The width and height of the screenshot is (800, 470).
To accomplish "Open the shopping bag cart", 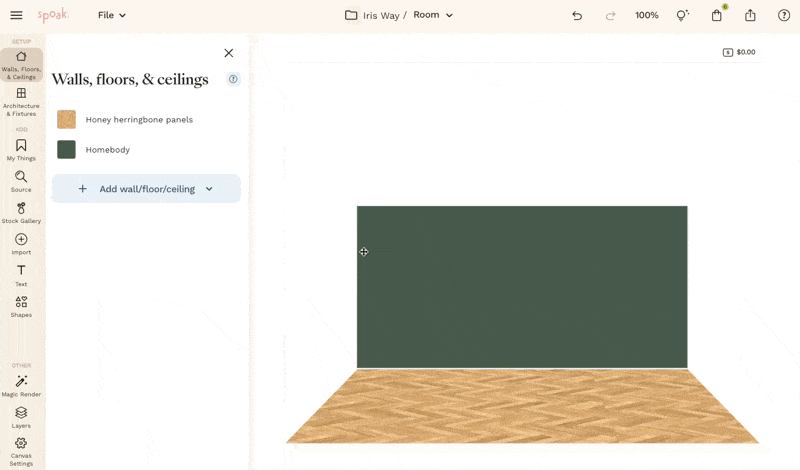I will coord(717,15).
